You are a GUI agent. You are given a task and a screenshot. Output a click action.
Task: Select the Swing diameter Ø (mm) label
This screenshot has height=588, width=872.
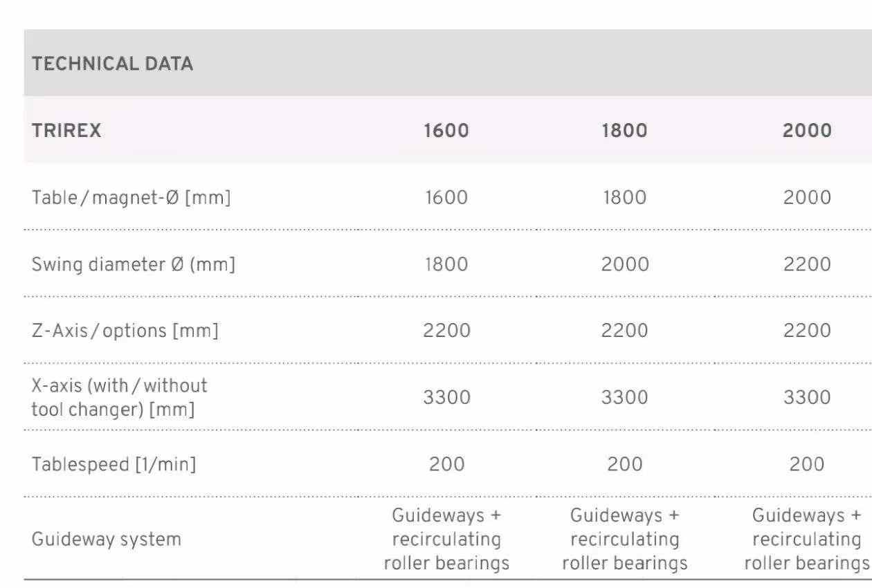(134, 264)
